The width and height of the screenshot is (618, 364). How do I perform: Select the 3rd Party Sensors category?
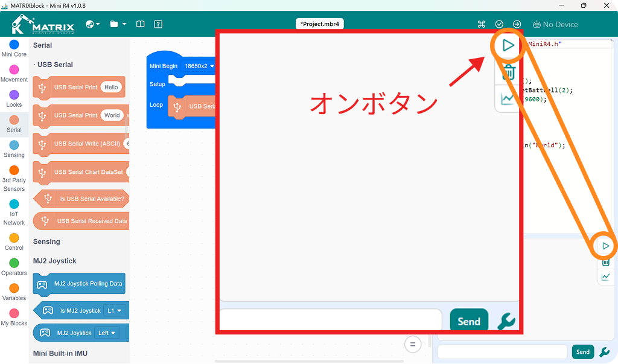[x=14, y=179]
